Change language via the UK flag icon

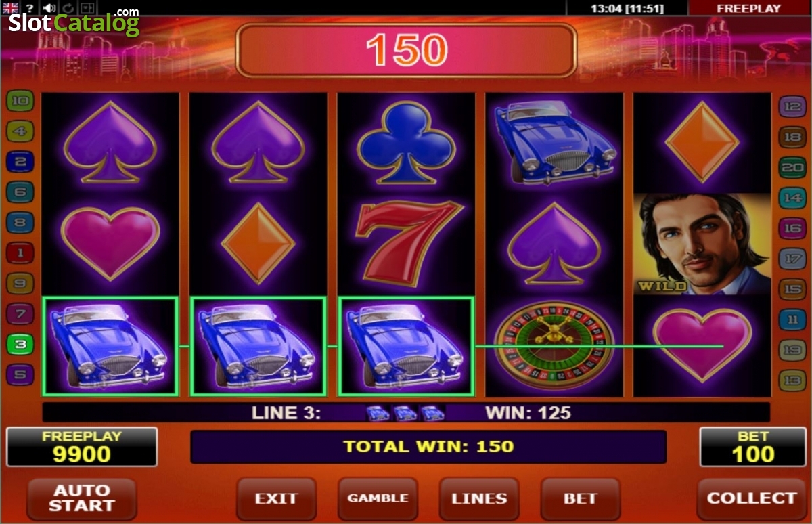11,8
